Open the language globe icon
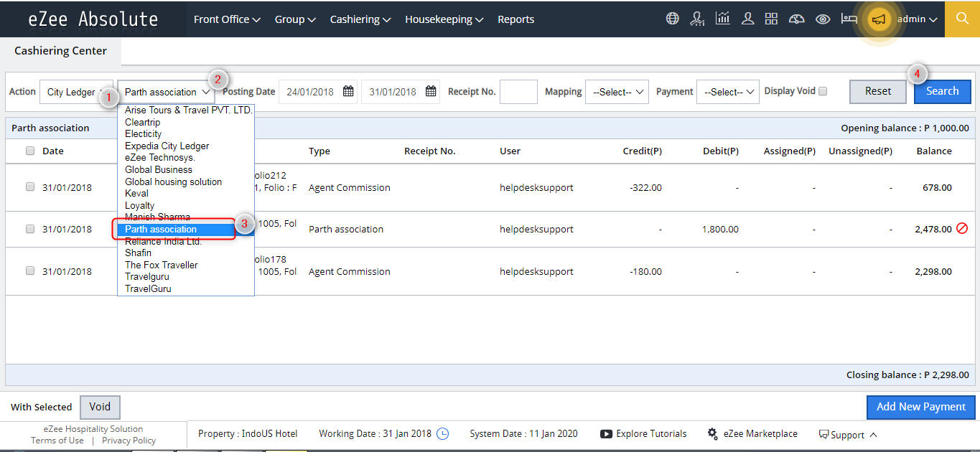This screenshot has width=980, height=452. coord(673,19)
